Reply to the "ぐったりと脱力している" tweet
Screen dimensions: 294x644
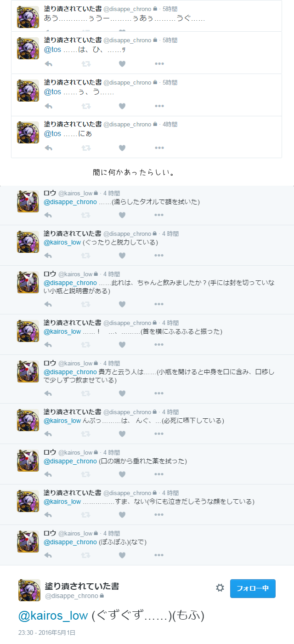tap(48, 256)
